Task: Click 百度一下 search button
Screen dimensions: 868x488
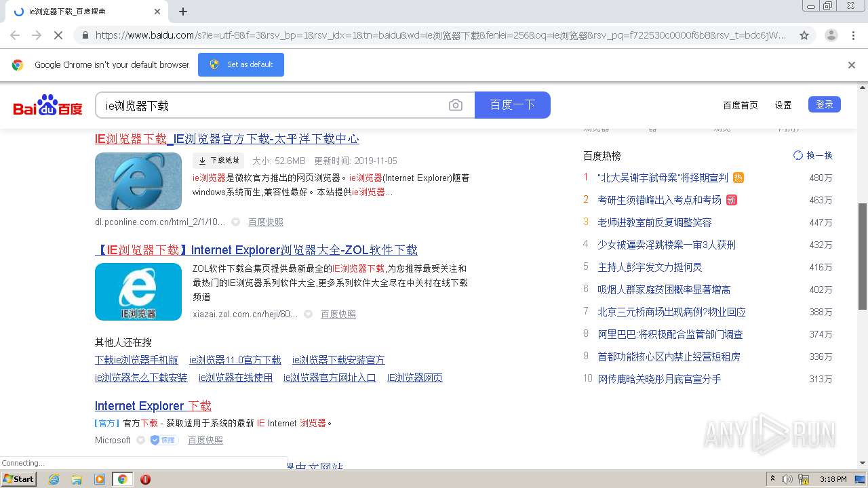Action: coord(513,105)
